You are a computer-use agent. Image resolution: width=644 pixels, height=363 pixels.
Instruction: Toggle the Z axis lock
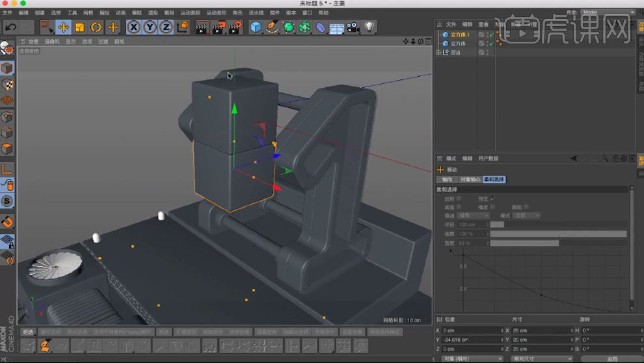(166, 27)
